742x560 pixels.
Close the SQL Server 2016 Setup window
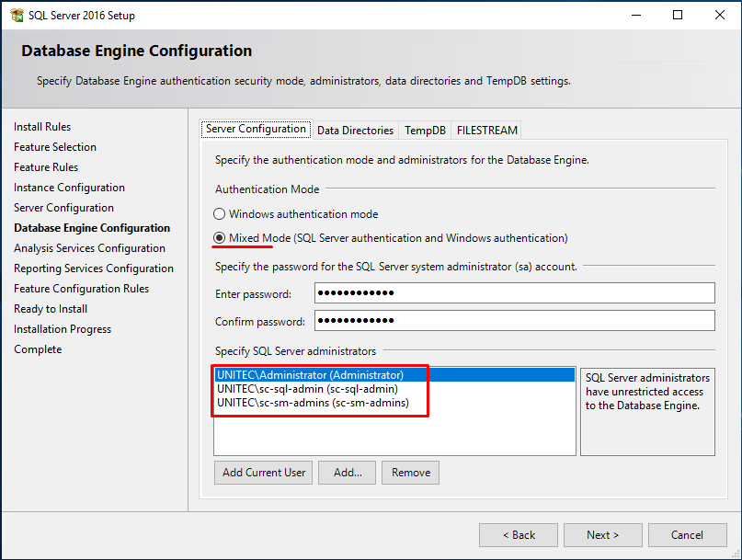tap(720, 15)
